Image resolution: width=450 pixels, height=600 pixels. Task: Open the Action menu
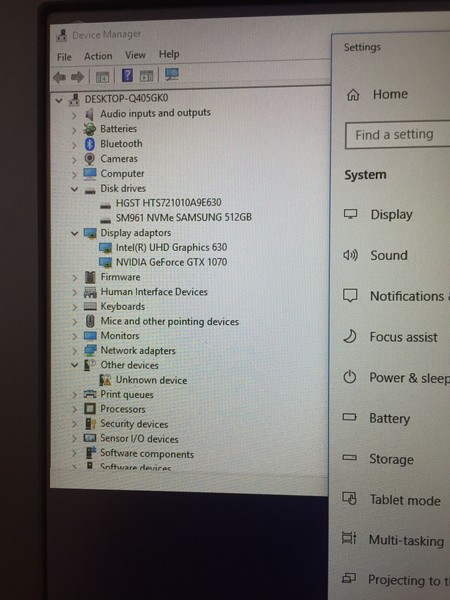[x=98, y=56]
